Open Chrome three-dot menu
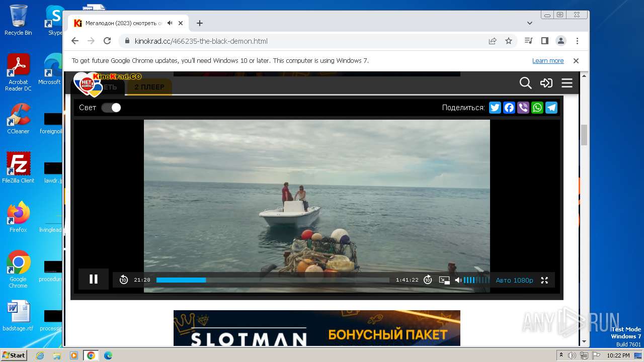This screenshot has width=644, height=362. [x=577, y=41]
